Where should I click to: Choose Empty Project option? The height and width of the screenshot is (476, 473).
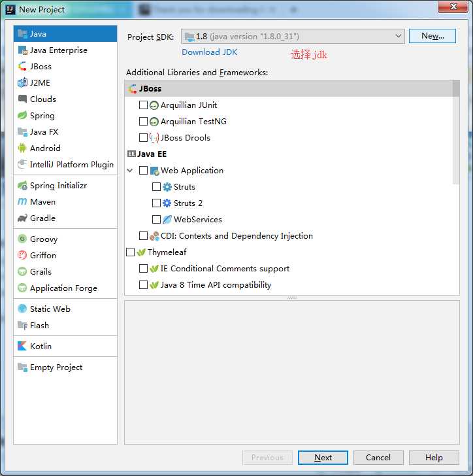[65, 367]
